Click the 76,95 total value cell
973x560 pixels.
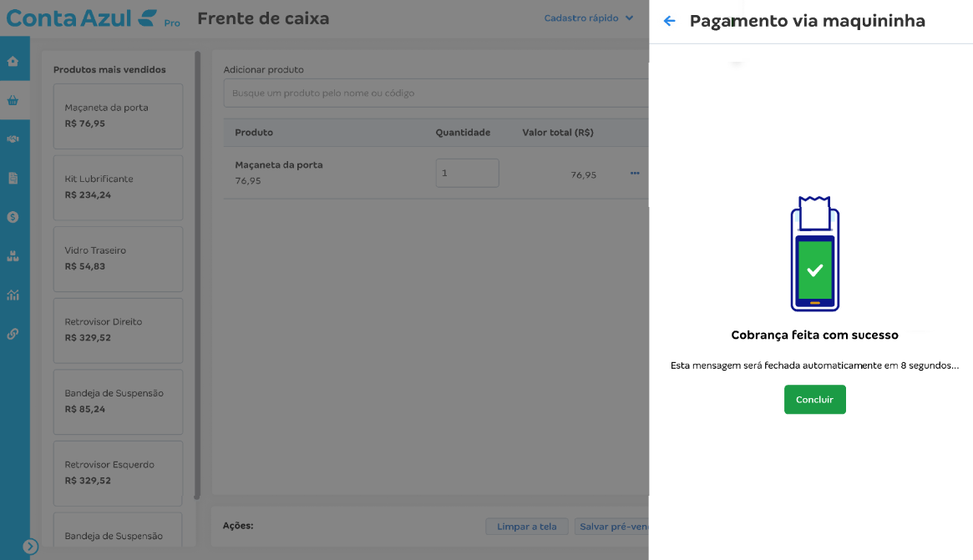[x=583, y=175]
